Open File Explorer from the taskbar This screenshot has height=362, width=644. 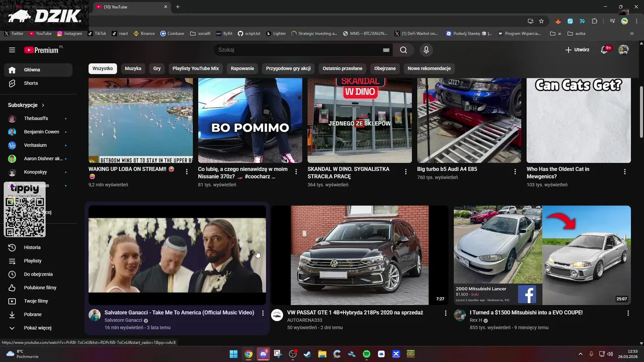point(322,354)
